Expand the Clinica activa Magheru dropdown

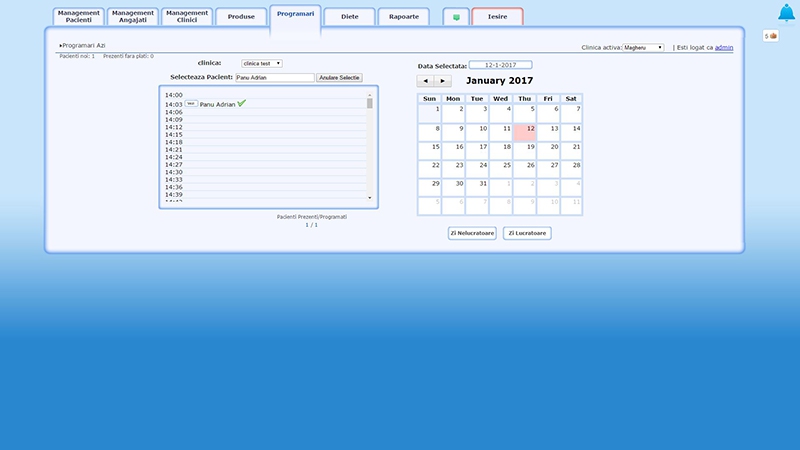coord(643,47)
